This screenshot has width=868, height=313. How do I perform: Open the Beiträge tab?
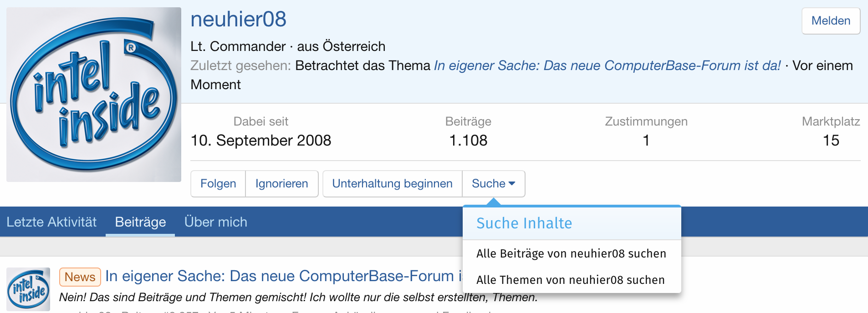coord(140,222)
